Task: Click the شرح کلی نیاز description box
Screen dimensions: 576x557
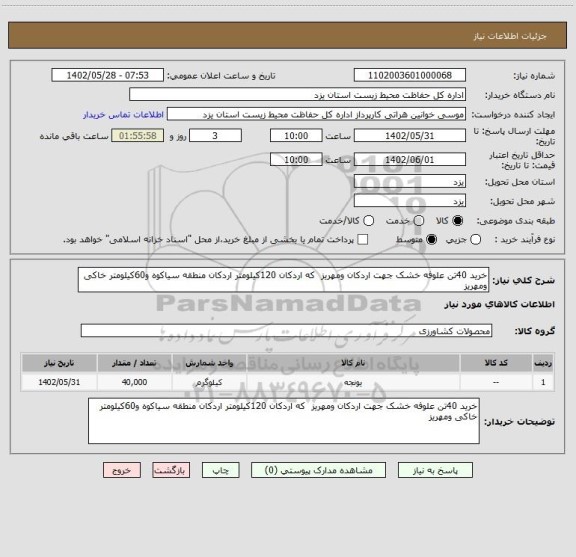Action: tap(284, 280)
